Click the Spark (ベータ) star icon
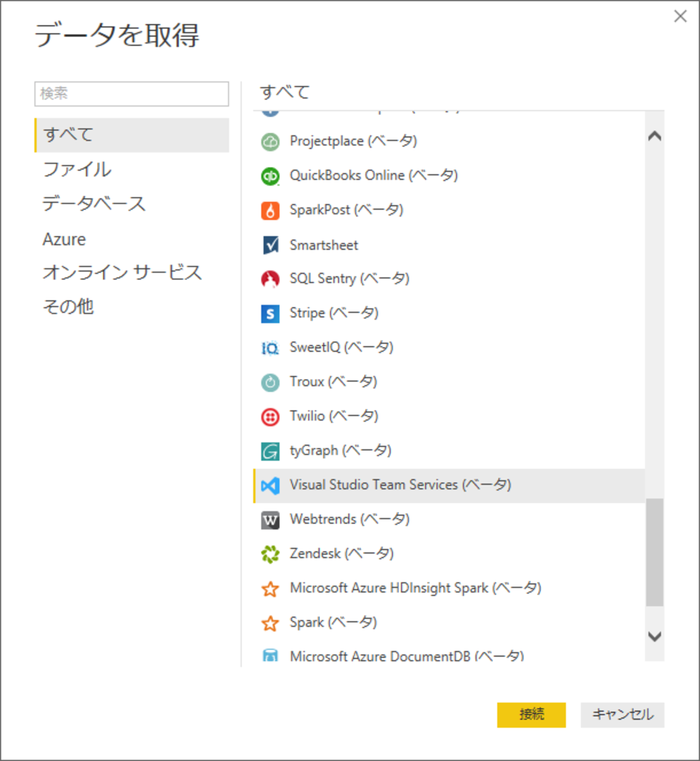The image size is (700, 761). (x=270, y=623)
